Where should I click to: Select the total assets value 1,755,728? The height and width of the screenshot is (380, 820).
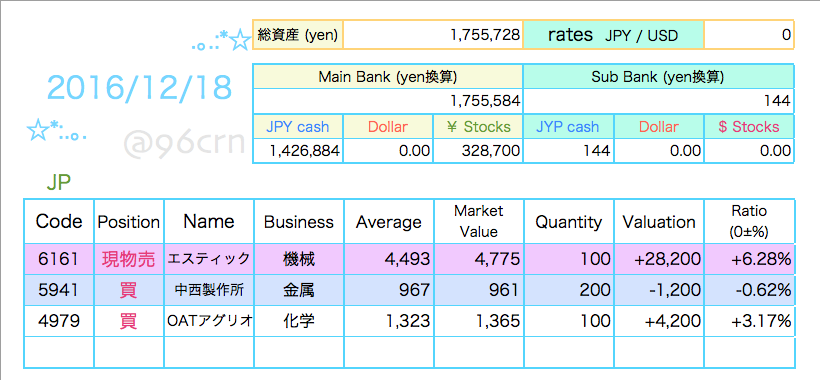tap(432, 35)
